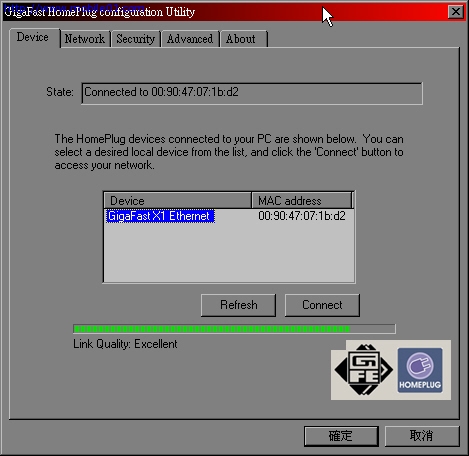This screenshot has width=469, height=456.
Task: Confirm with the 確定 button
Action: click(341, 436)
